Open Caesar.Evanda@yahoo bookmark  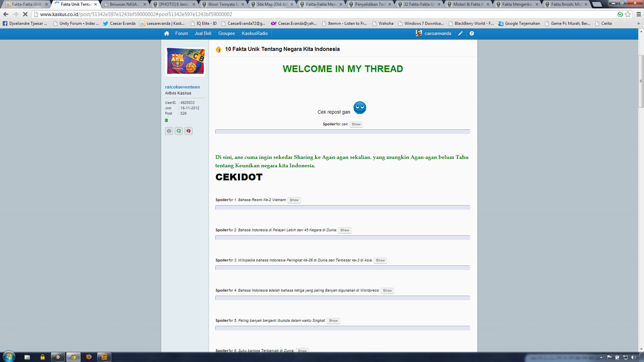[294, 23]
